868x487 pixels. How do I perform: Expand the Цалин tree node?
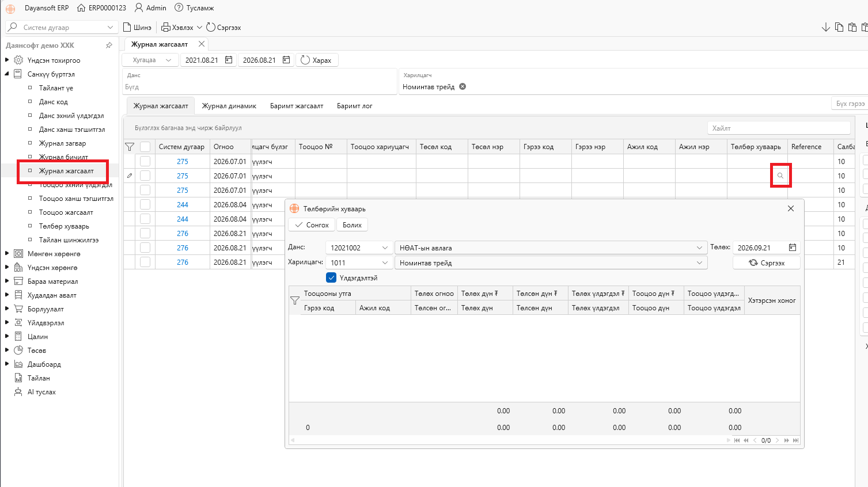(x=7, y=336)
